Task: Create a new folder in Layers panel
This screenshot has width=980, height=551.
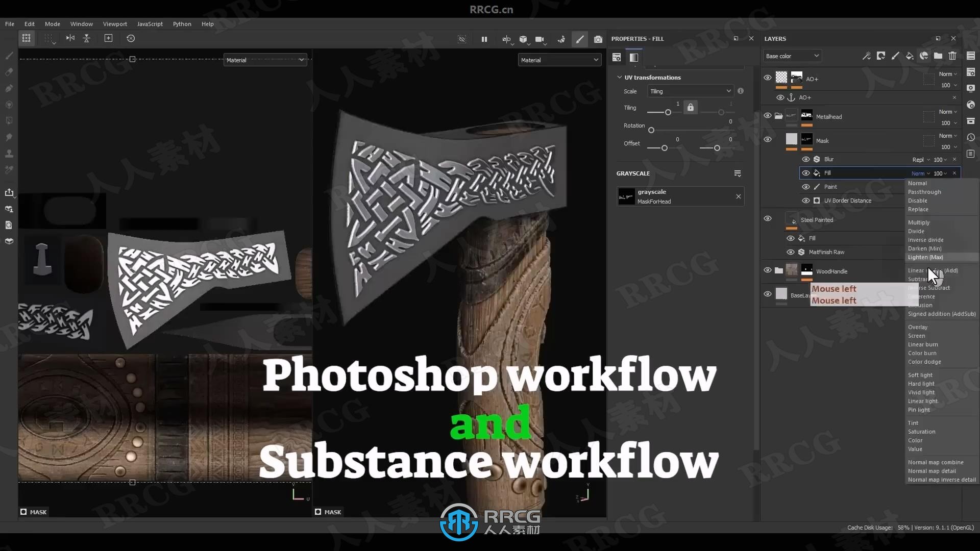Action: click(x=938, y=56)
